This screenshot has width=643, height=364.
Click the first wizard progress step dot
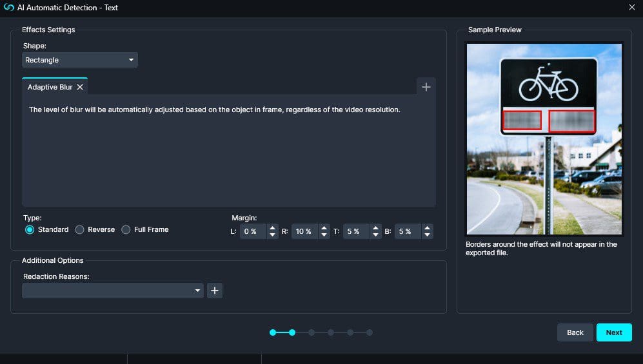[273, 332]
